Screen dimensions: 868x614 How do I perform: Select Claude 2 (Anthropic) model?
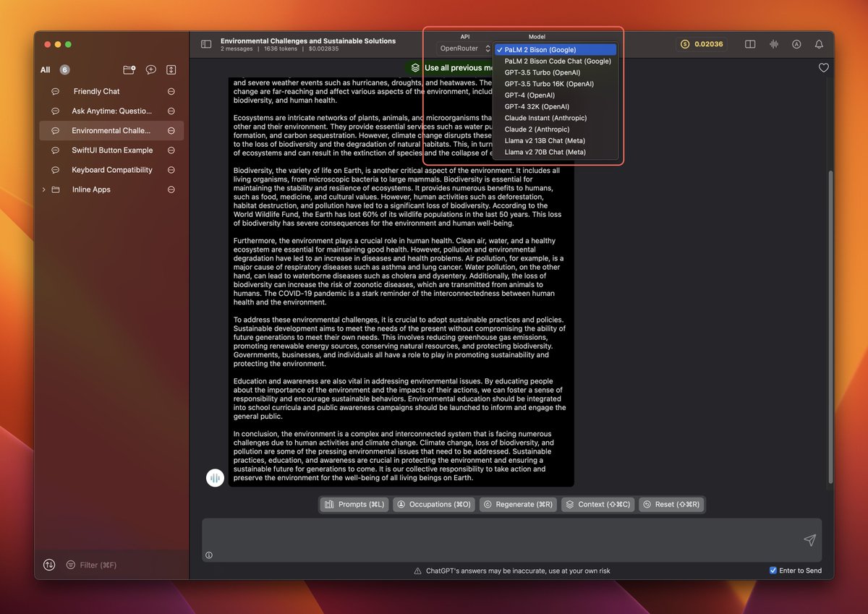[x=556, y=129]
